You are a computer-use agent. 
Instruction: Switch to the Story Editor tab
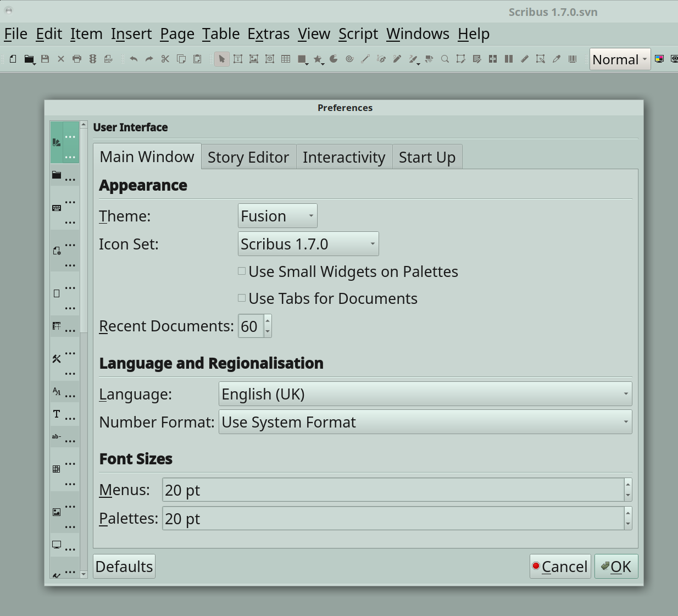(x=248, y=157)
